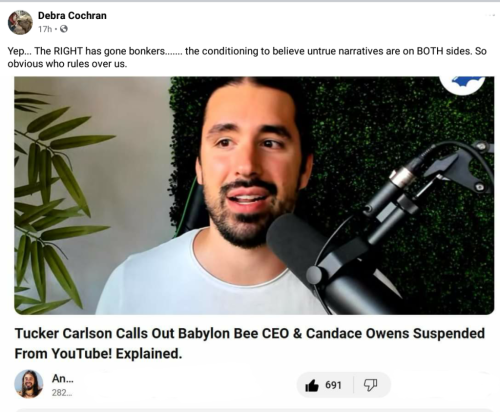
Task: Click the post caption starting with 'Yep...'
Action: tap(247, 57)
